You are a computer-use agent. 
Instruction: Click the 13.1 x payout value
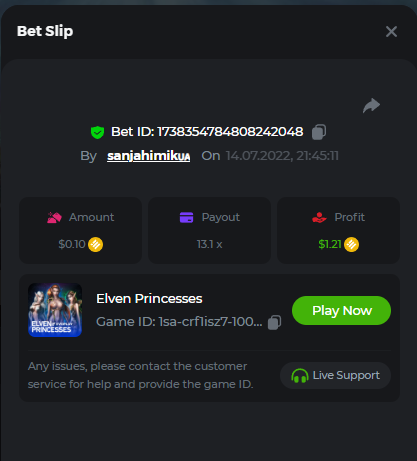209,244
